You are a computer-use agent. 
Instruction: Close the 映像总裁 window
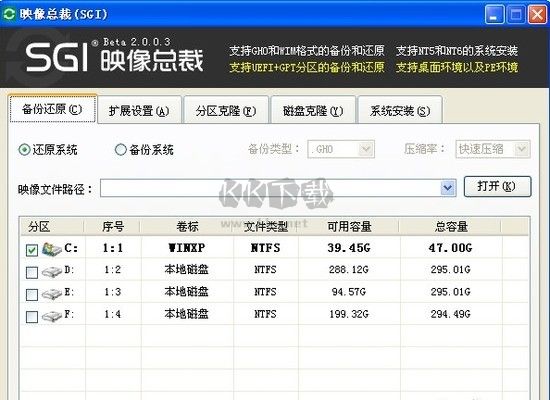tap(538, 14)
